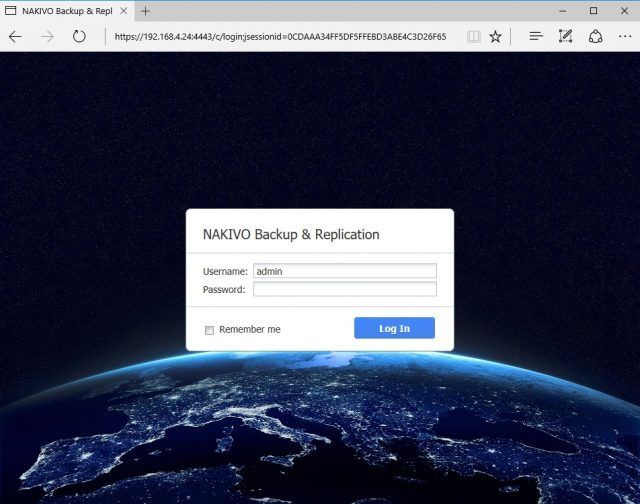Add page to favorites with star icon
The height and width of the screenshot is (504, 640).
coord(496,37)
